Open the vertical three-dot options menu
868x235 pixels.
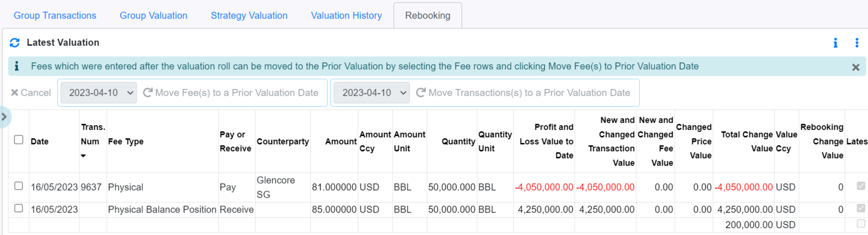(x=857, y=43)
